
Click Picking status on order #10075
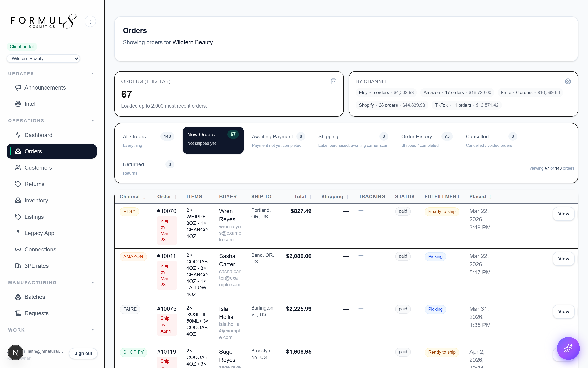point(435,309)
